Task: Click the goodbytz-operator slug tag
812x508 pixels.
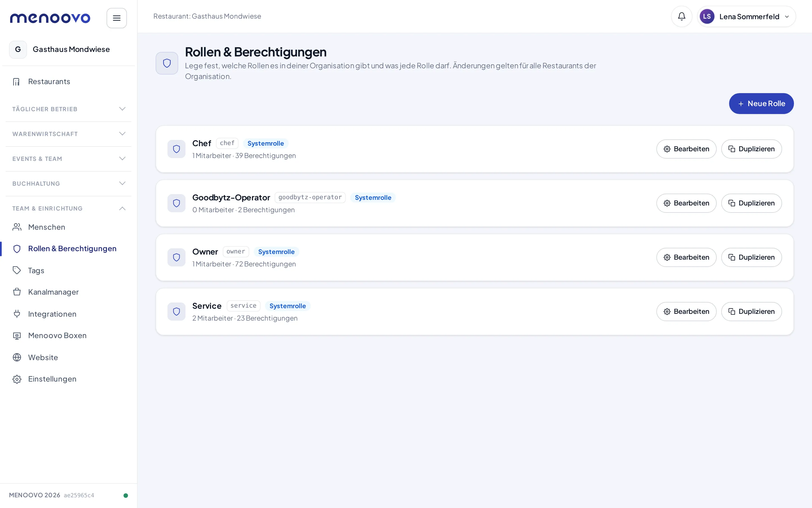Action: 310,197
